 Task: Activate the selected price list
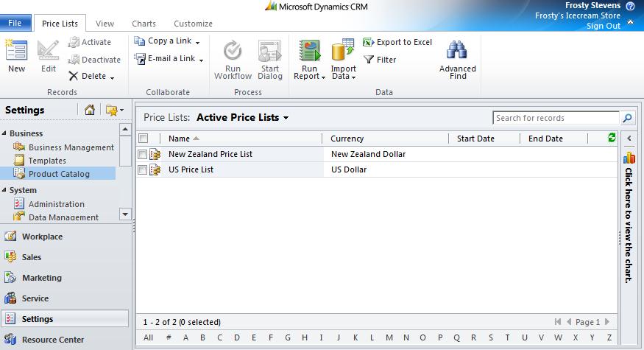pos(90,42)
